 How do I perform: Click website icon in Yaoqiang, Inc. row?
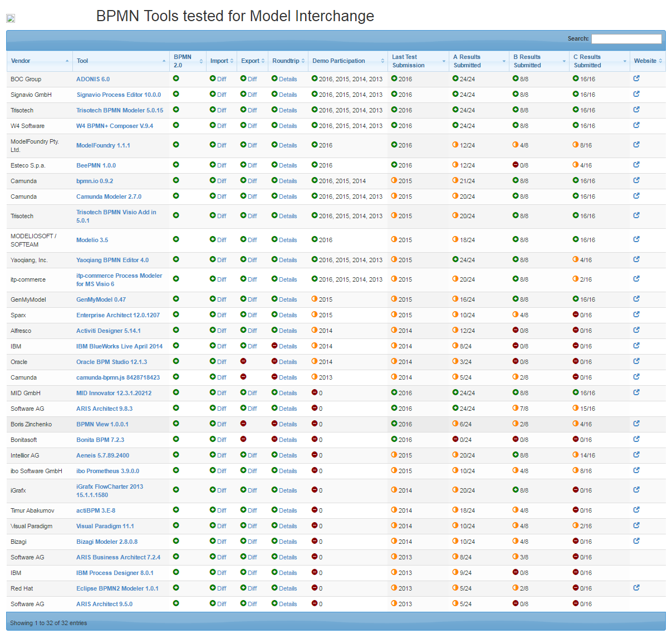click(x=636, y=259)
